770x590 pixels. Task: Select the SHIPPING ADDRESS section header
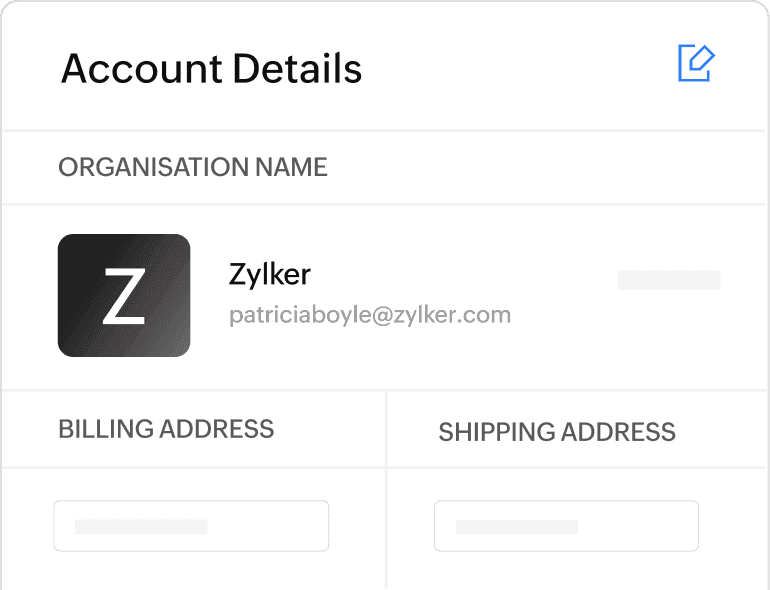557,432
